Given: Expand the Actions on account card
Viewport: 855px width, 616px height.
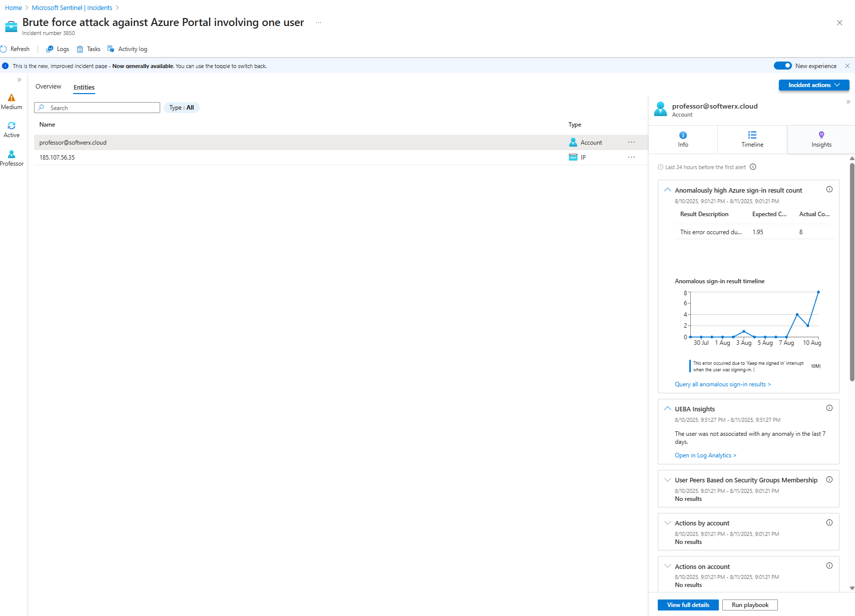Looking at the screenshot, I should pos(667,566).
